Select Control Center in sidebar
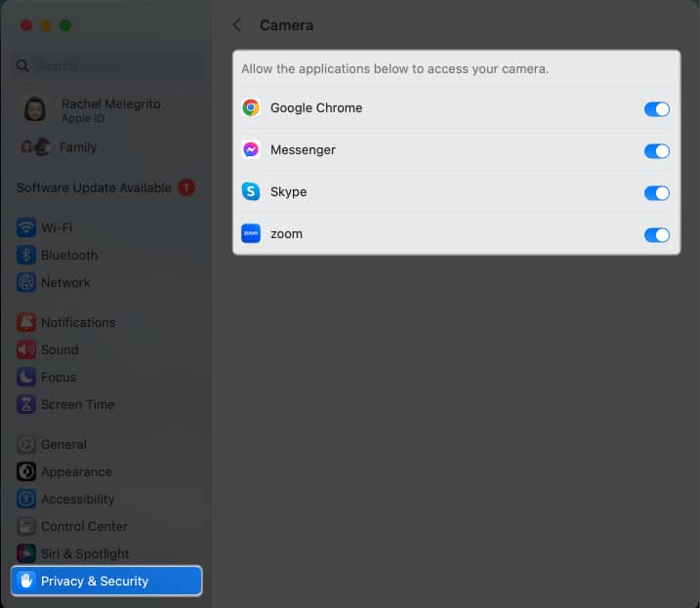700x608 pixels. tap(106, 526)
